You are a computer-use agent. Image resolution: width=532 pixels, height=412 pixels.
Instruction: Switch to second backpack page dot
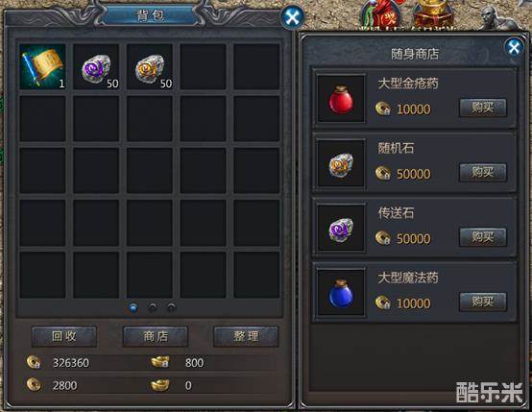(x=153, y=308)
